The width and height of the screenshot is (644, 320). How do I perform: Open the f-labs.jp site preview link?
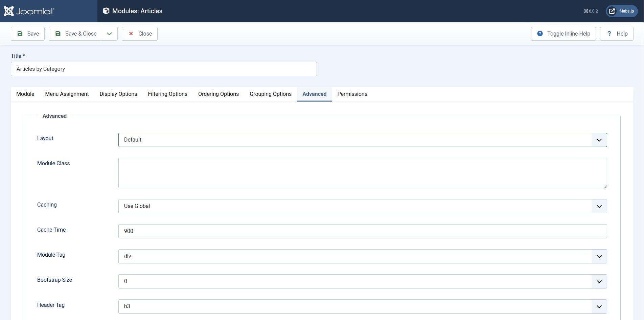(x=622, y=11)
